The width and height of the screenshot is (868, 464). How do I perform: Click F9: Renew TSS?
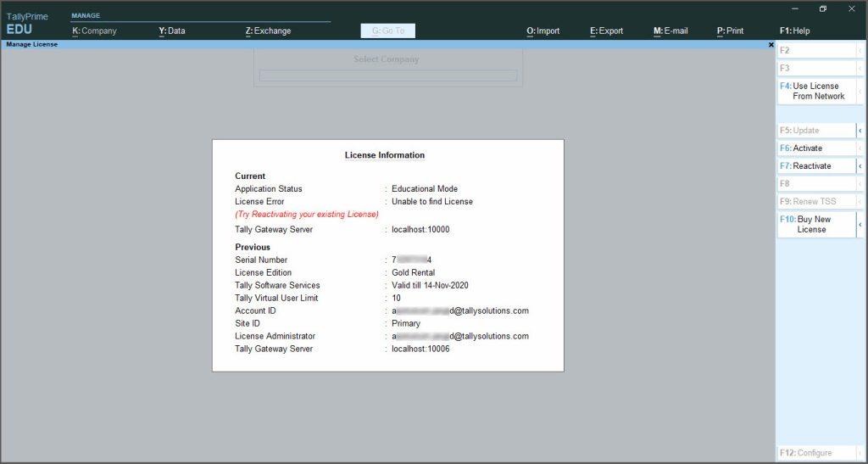point(817,202)
